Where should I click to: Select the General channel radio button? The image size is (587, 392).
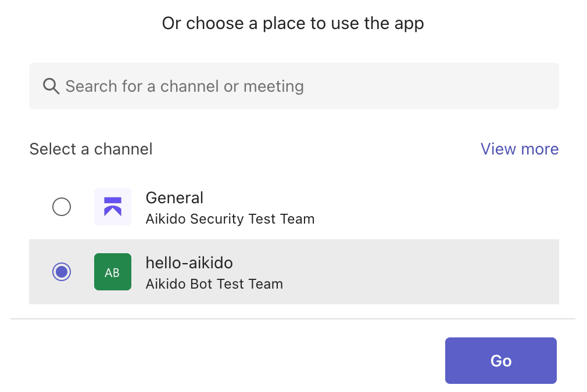(x=62, y=207)
